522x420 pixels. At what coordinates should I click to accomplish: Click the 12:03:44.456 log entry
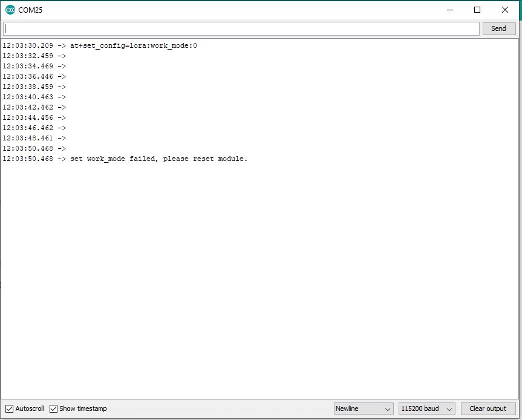[34, 117]
